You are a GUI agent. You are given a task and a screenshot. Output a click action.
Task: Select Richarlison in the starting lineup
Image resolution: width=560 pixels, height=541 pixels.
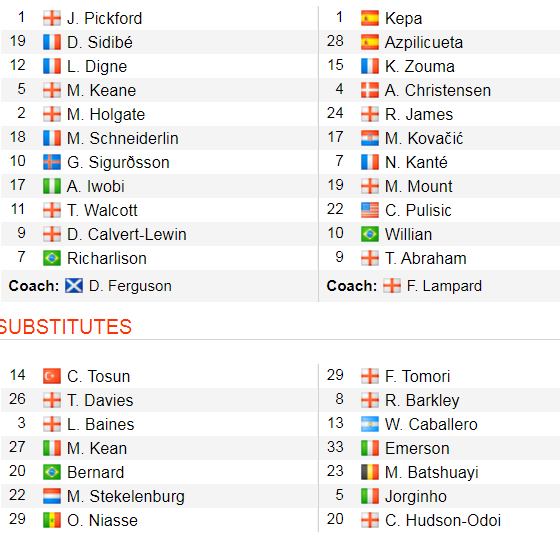[x=107, y=258]
